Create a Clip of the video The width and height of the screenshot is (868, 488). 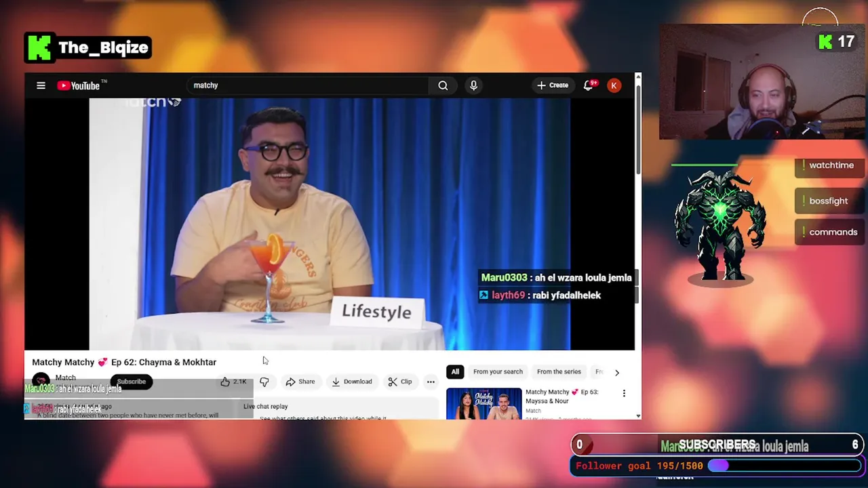(x=400, y=382)
